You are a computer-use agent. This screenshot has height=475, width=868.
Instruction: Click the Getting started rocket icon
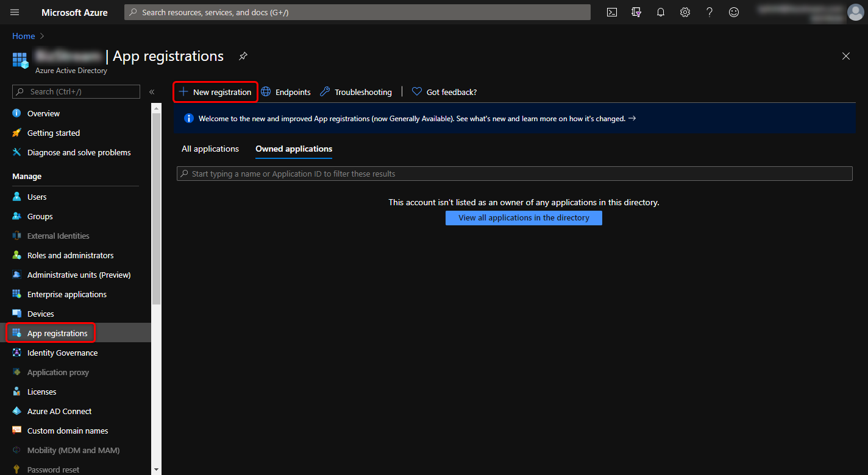pos(16,133)
